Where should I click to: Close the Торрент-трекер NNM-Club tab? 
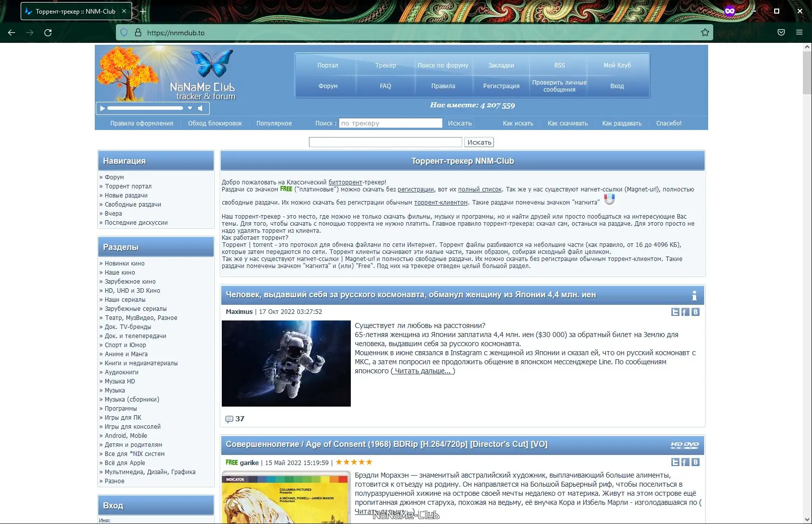(124, 11)
